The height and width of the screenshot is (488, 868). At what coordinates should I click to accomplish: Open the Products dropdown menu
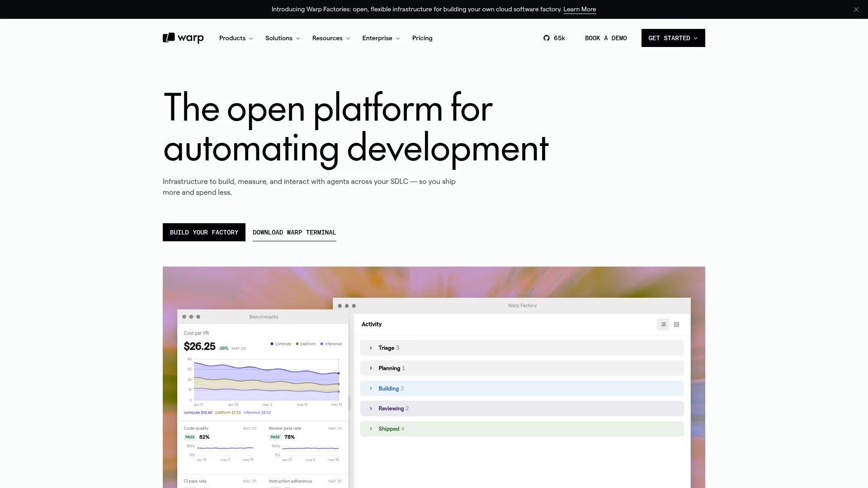coord(236,38)
